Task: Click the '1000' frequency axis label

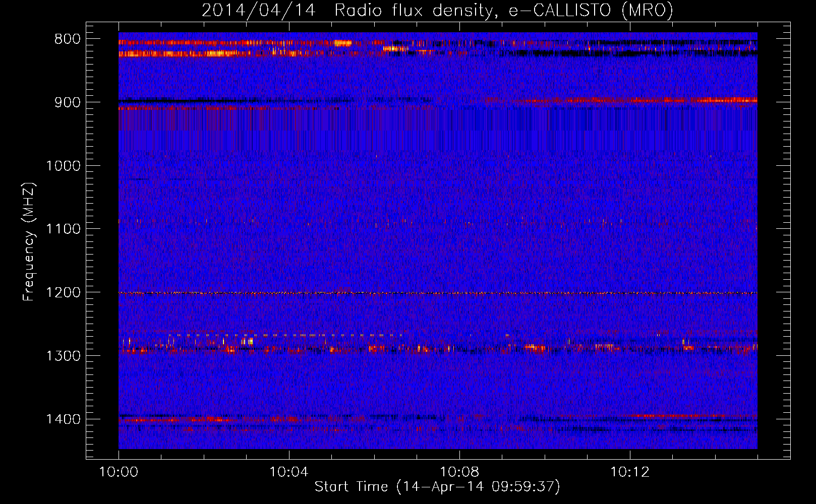Action: point(63,166)
